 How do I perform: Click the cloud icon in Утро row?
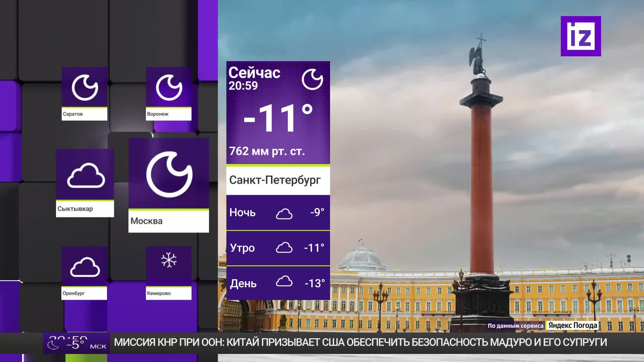pos(284,248)
